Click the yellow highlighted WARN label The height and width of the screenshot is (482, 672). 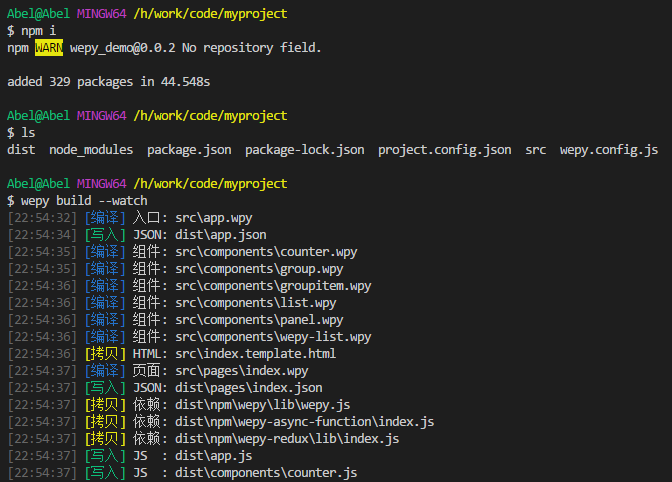pyautogui.click(x=49, y=47)
